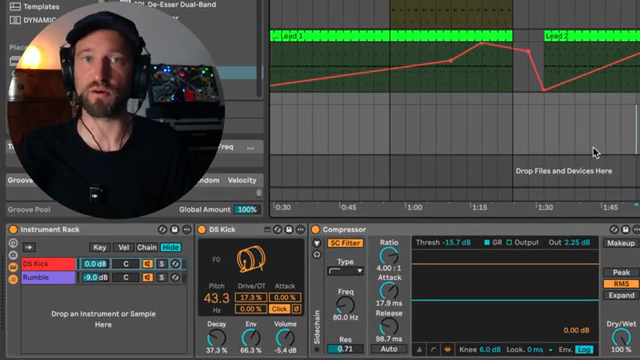The height and width of the screenshot is (360, 640).
Task: Click Instrument Rack save preset icon
Action: point(175,230)
